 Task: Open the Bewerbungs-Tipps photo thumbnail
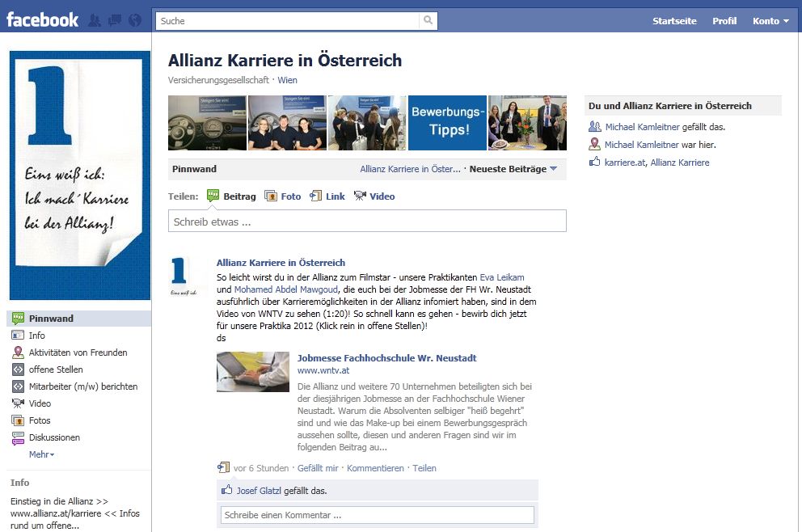[447, 123]
